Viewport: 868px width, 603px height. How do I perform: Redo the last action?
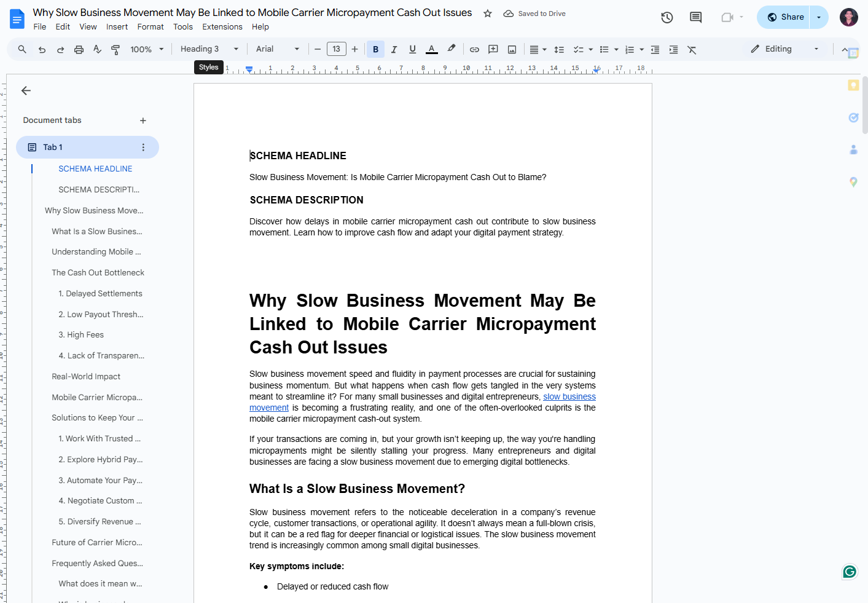click(60, 49)
